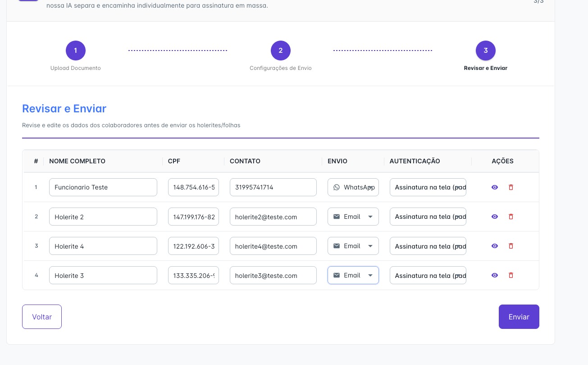588x365 pixels.
Task: Open Email send dropdown for Holerite 4
Action: click(x=353, y=246)
